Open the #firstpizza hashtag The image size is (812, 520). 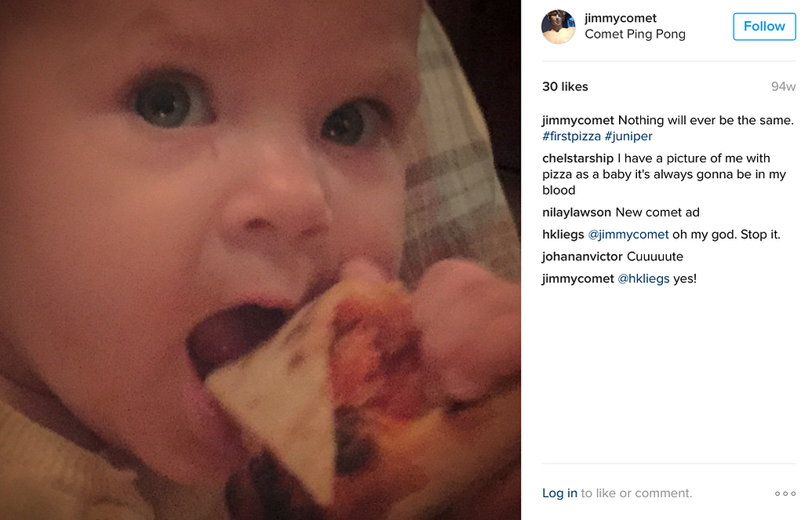[571, 136]
